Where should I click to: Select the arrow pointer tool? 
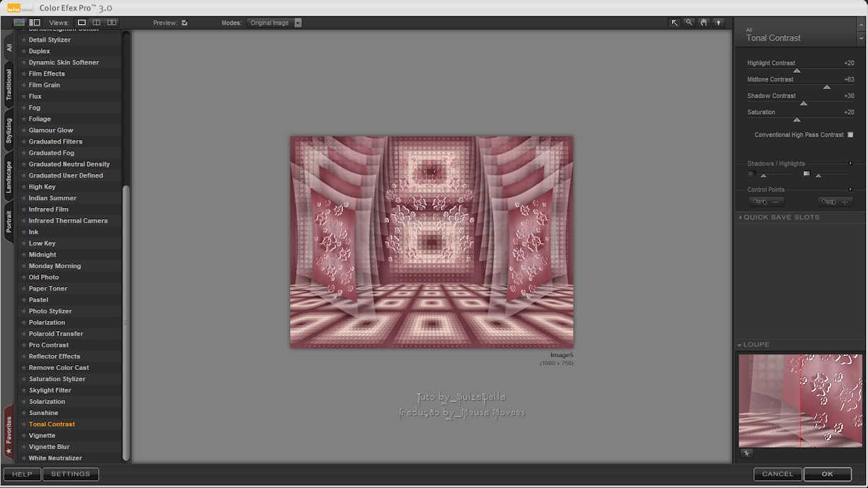coord(674,23)
